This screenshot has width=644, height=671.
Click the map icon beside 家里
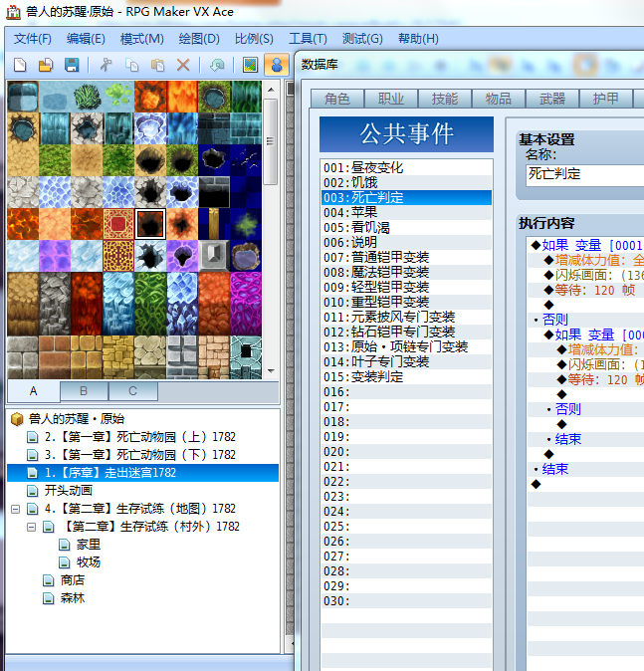(64, 545)
